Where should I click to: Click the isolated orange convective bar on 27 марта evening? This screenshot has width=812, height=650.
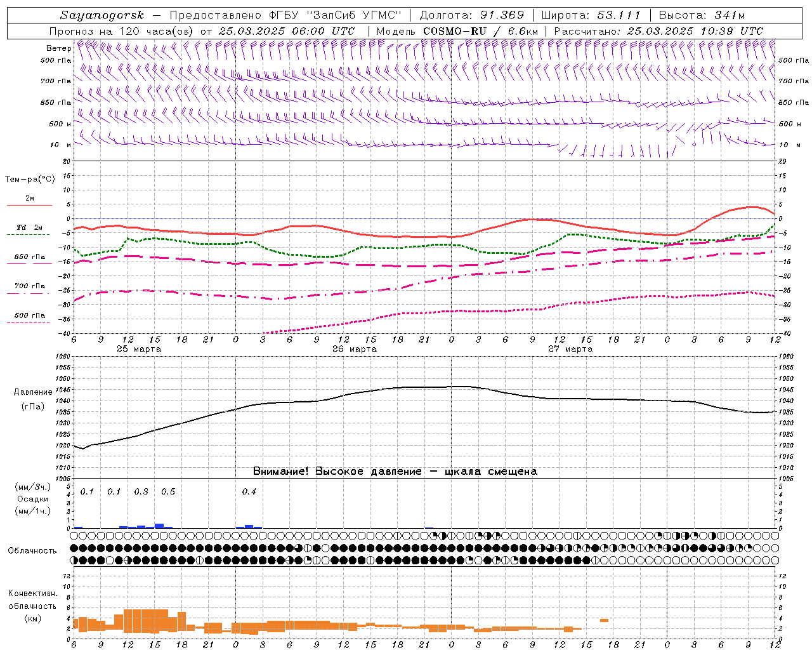pyautogui.click(x=604, y=620)
